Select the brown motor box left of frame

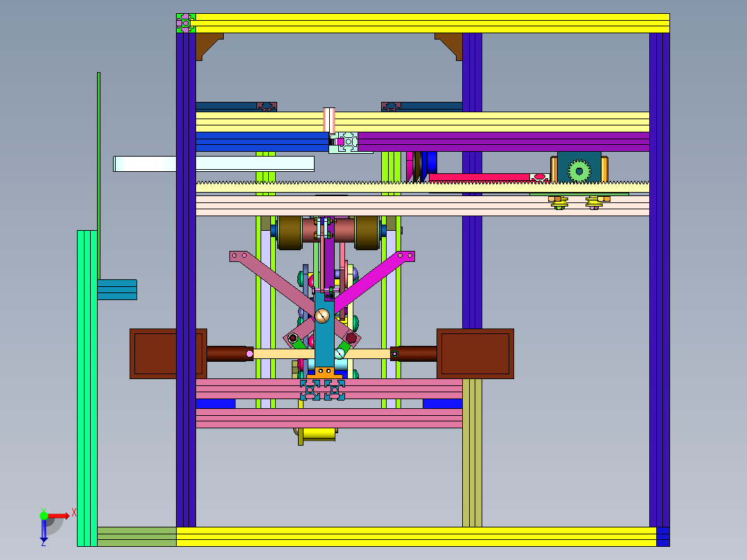point(168,353)
